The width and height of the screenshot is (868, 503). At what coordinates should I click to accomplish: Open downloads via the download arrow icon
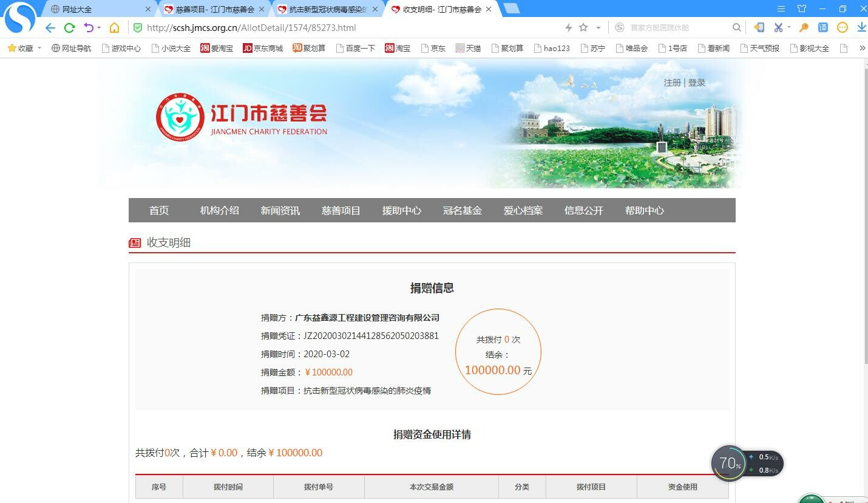pyautogui.click(x=861, y=27)
